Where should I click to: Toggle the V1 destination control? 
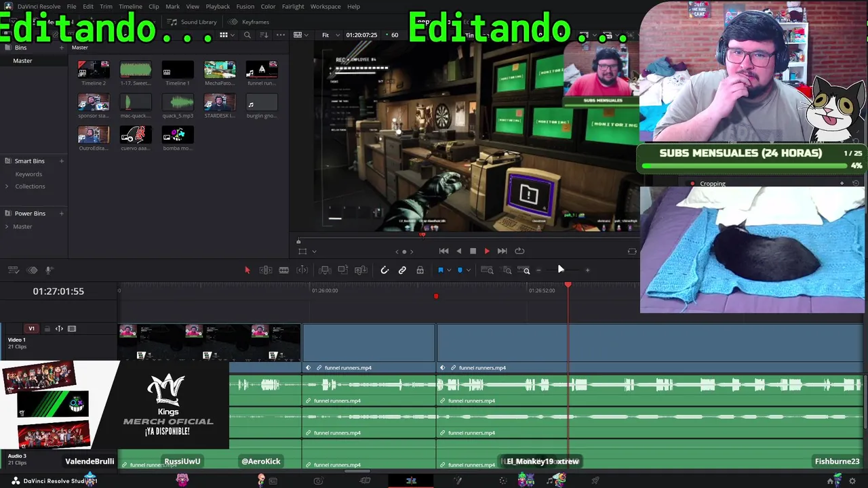31,329
